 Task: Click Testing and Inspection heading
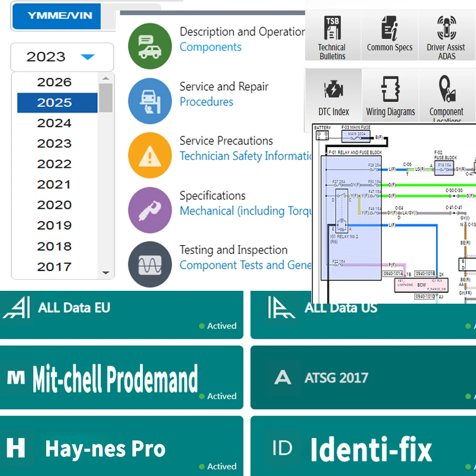tap(233, 250)
